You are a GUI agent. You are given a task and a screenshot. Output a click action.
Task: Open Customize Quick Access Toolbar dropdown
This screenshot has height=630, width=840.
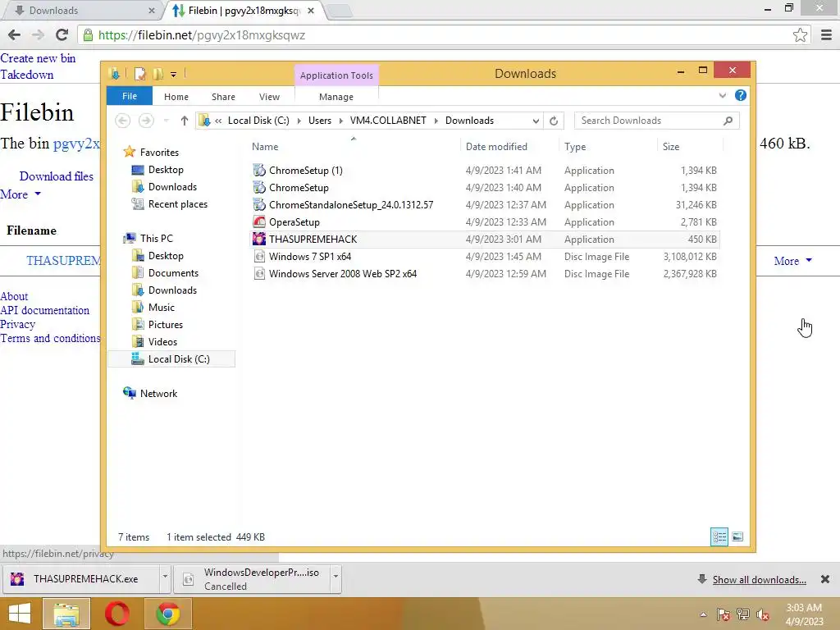(174, 75)
